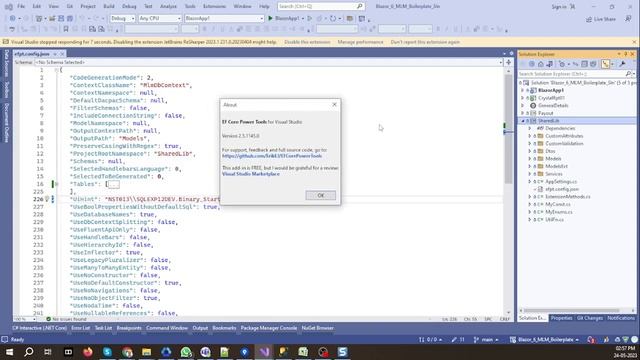Open the Package Manager Console tab
Image resolution: width=640 pixels, height=360 pixels.
[269, 328]
